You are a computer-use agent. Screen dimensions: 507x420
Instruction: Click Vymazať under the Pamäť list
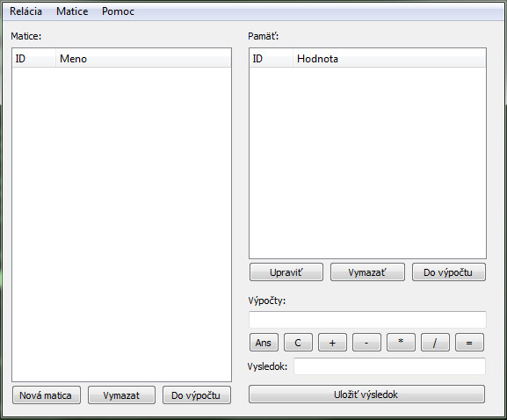(x=367, y=272)
